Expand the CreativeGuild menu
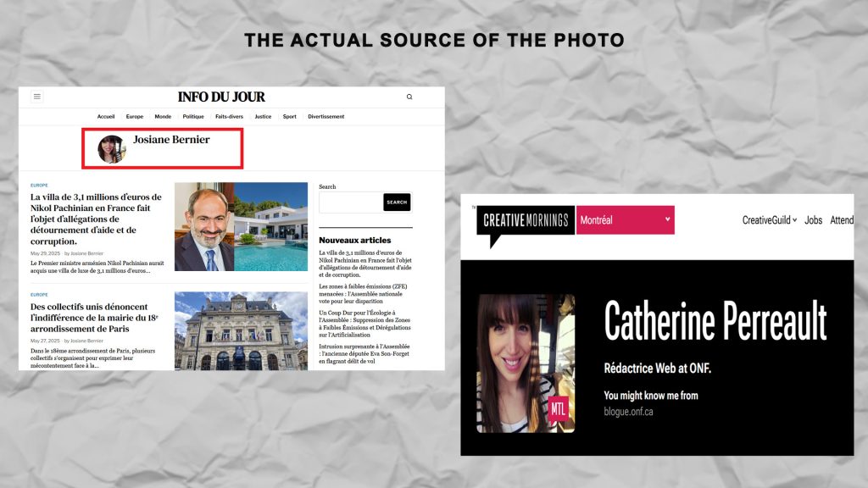Viewport: 868px width, 488px height. 770,220
